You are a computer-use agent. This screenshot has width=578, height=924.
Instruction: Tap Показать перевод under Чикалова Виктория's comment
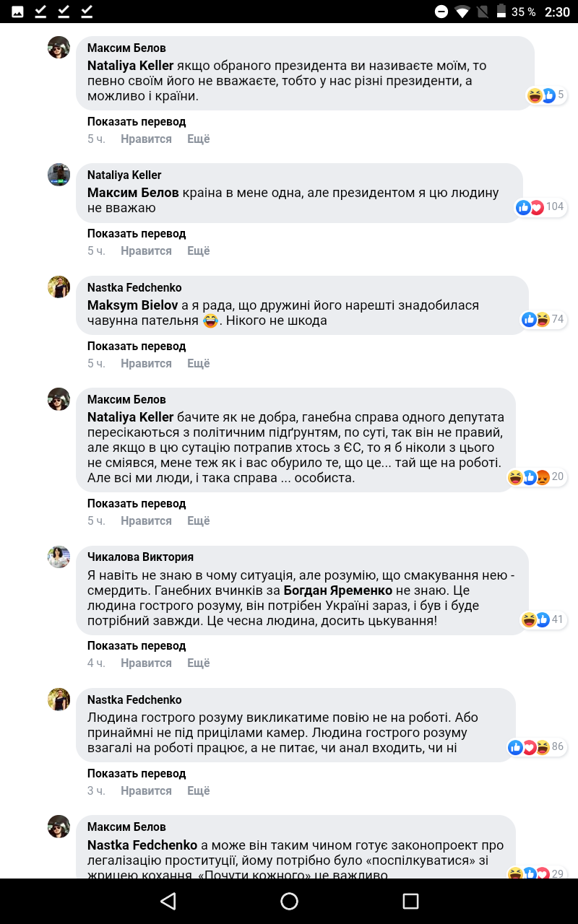(137, 646)
